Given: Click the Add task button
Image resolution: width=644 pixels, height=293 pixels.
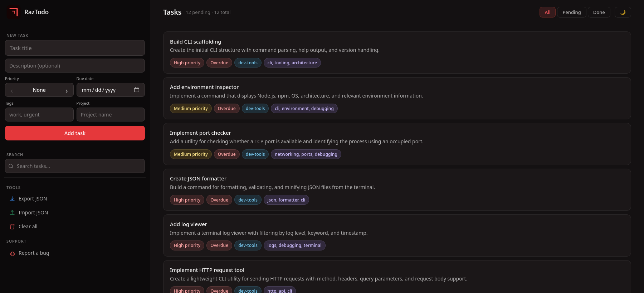Looking at the screenshot, I should tap(75, 133).
